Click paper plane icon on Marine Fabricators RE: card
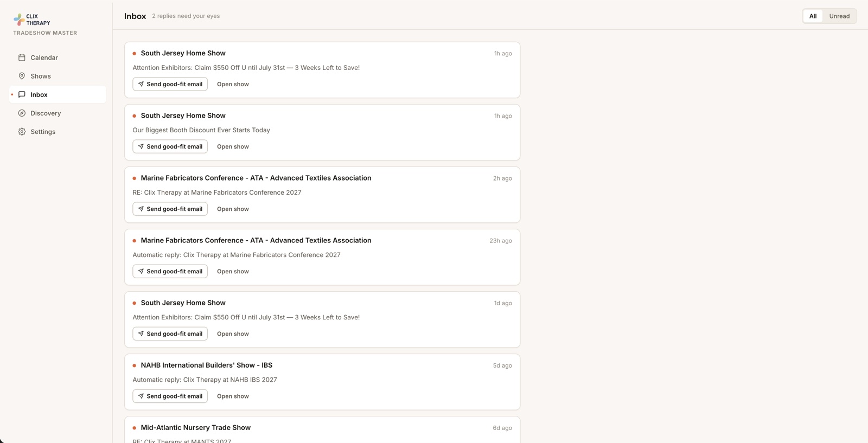Image resolution: width=868 pixels, height=443 pixels. 141,209
